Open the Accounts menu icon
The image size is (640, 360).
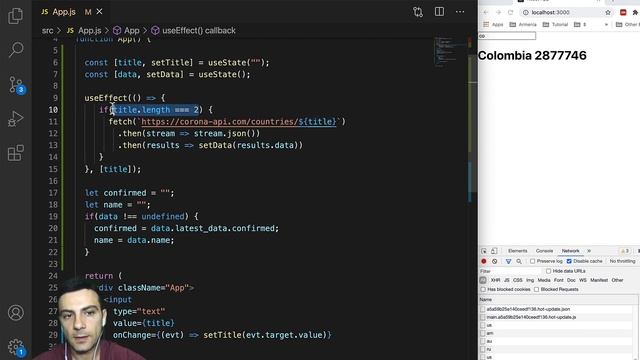16,313
